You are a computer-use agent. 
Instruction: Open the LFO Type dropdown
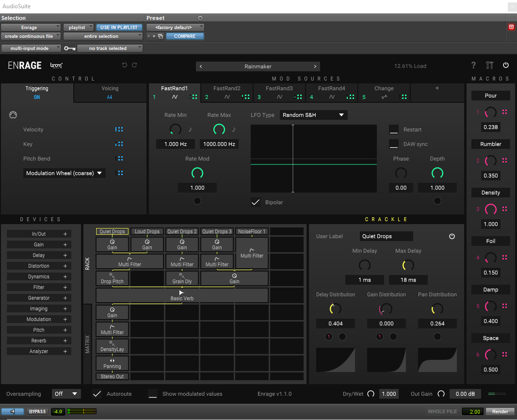313,115
